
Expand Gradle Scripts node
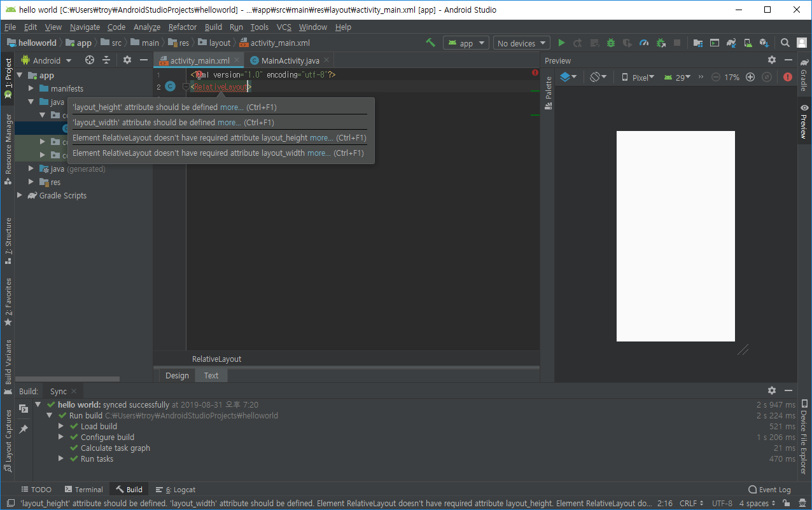(20, 195)
